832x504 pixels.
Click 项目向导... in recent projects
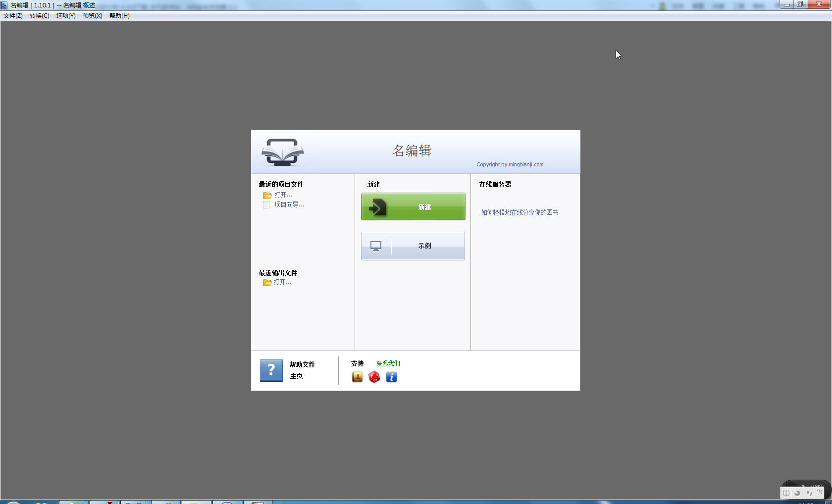pyautogui.click(x=289, y=205)
